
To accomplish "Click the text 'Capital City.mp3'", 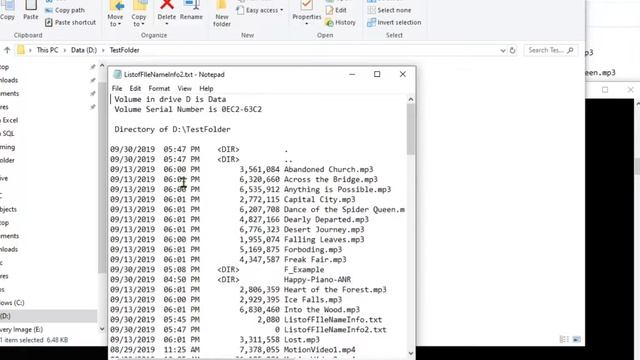I will [x=320, y=200].
